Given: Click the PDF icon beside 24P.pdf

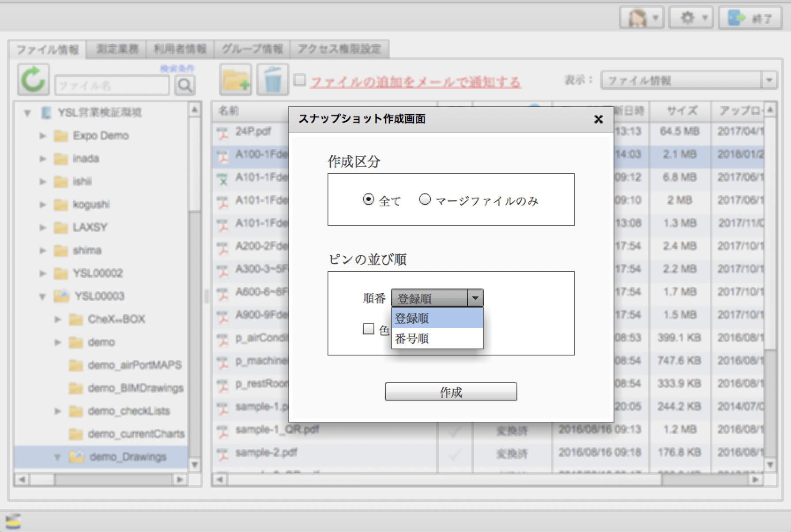Looking at the screenshot, I should click(x=223, y=132).
